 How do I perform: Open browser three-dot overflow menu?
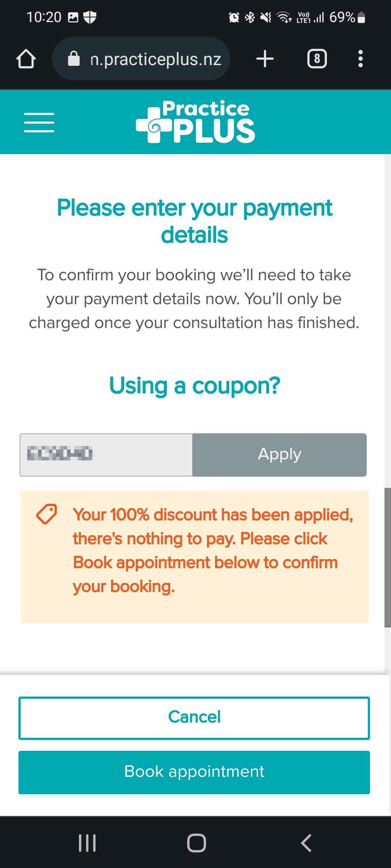[x=360, y=59]
